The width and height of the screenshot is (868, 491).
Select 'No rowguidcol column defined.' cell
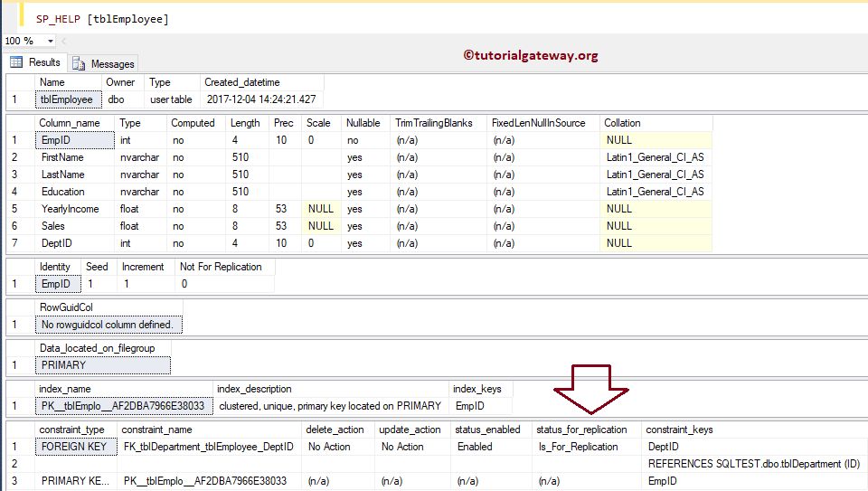[108, 325]
